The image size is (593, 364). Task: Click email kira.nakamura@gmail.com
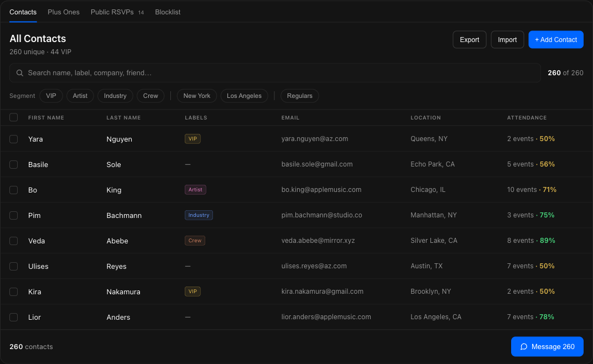[x=322, y=292]
